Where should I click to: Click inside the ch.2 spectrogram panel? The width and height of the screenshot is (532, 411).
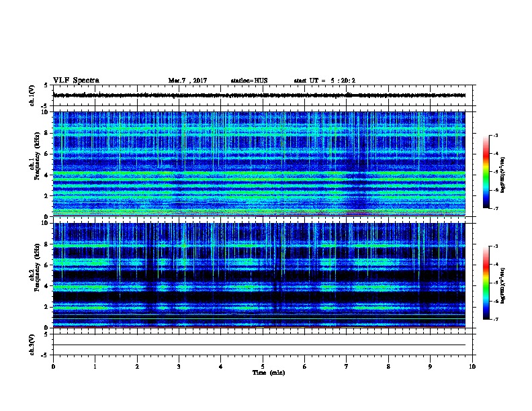pos(259,275)
